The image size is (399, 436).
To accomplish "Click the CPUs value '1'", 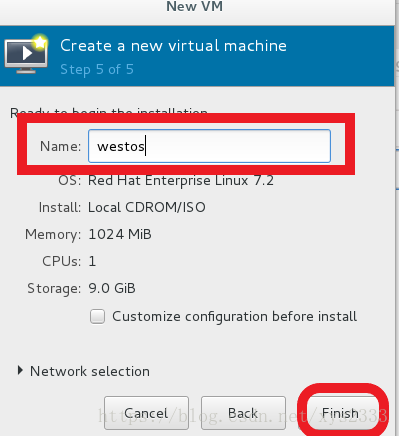I will click(x=92, y=261).
